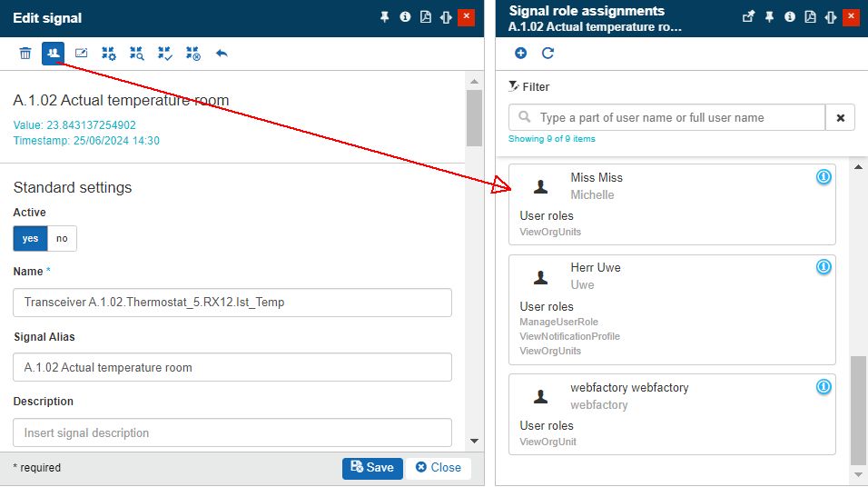Click info icon on Miss Miss card
The width and height of the screenshot is (868, 487).
pyautogui.click(x=824, y=177)
